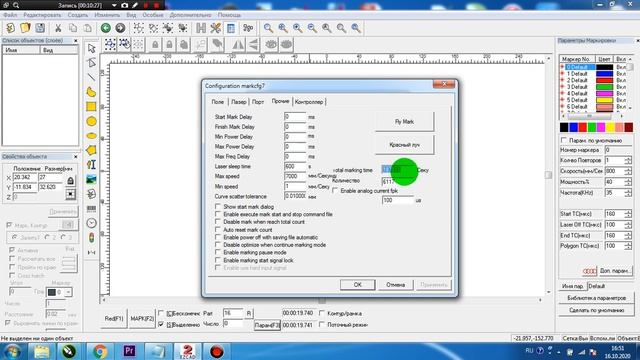The height and width of the screenshot is (360, 640).
Task: Adjust the Частота(KHz) spinner arrows
Action: (x=628, y=193)
